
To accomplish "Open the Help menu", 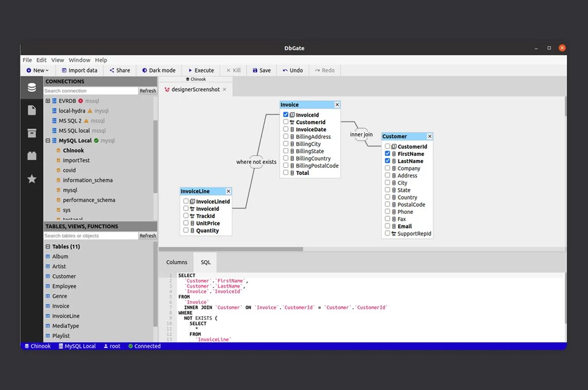I will coord(101,60).
